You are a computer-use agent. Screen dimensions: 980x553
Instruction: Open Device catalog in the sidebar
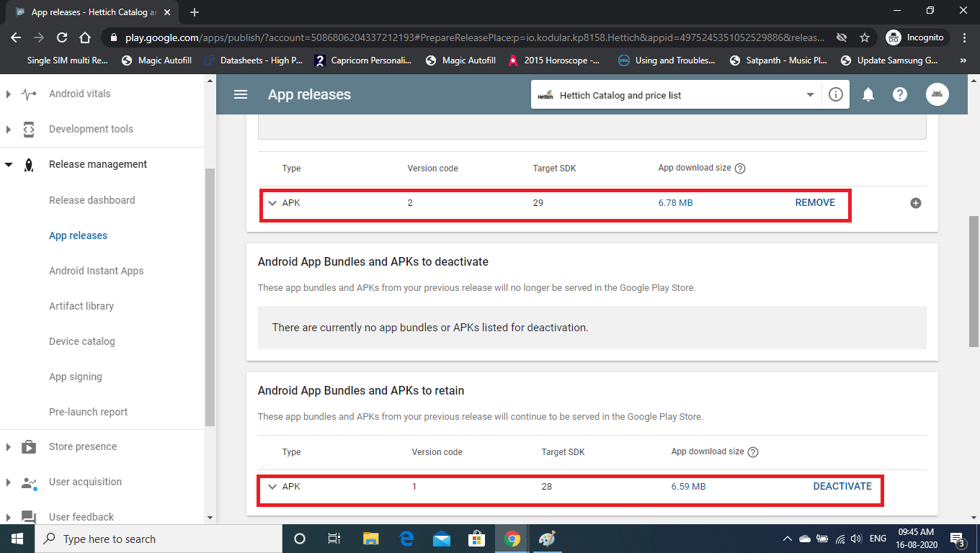point(82,341)
